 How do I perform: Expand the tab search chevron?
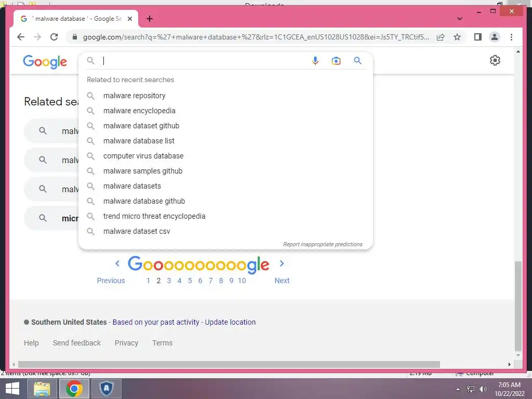459,19
